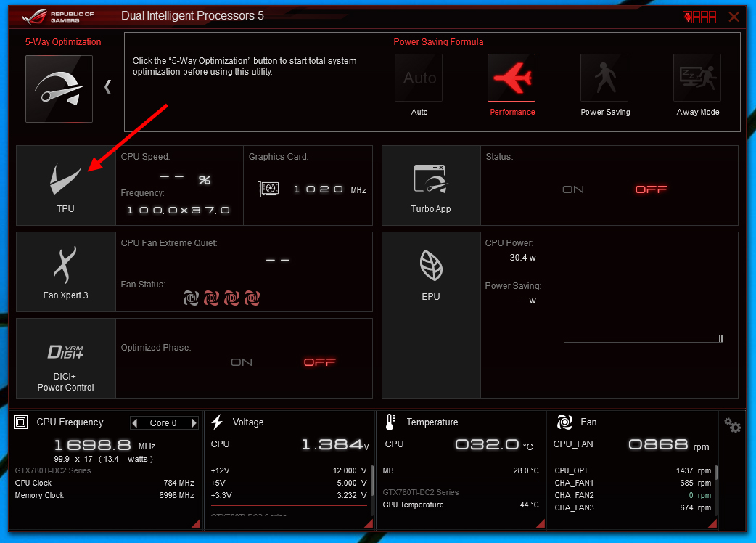This screenshot has height=543, width=756.
Task: Click the Memory Clock row
Action: point(104,495)
